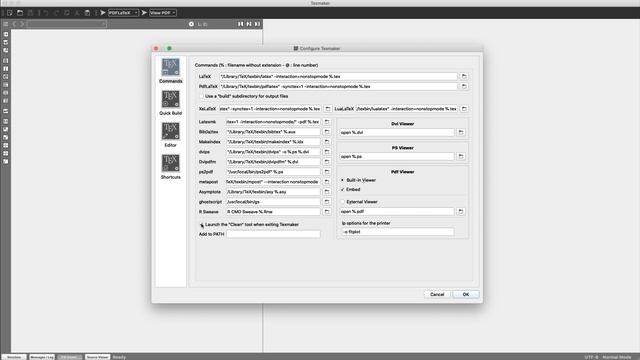
Task: Expand the document list dropdown in editor bar
Action: click(67, 24)
